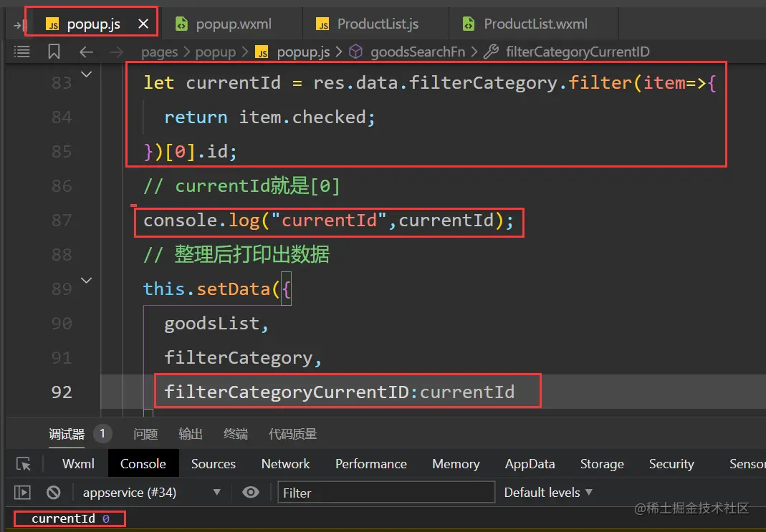Click the comment '// 整理后打印出数据'
766x532 pixels.
(x=236, y=255)
